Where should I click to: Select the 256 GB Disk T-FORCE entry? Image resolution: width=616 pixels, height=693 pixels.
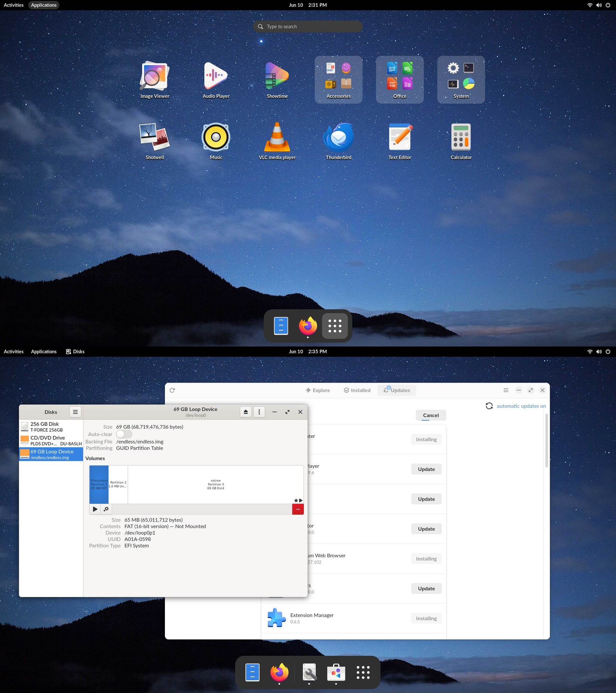[51, 427]
